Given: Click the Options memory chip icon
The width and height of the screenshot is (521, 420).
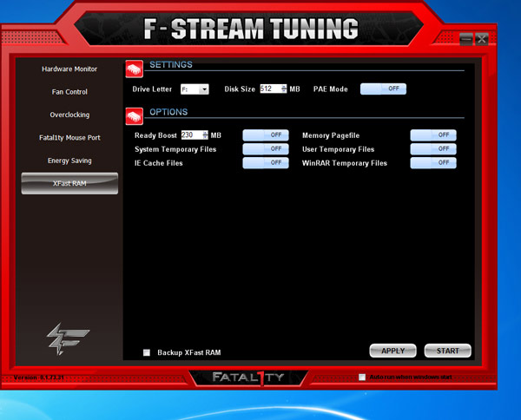Looking at the screenshot, I should [x=135, y=116].
